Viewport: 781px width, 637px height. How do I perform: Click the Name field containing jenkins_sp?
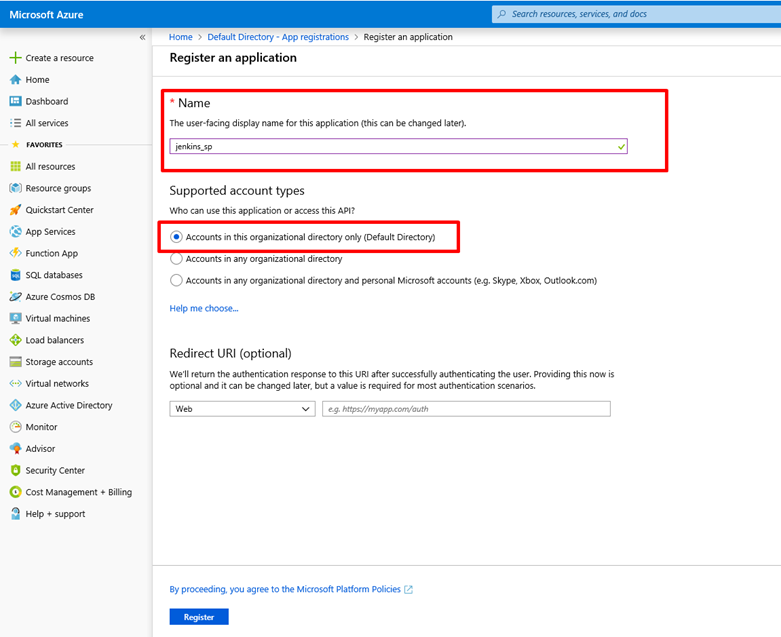tap(398, 146)
